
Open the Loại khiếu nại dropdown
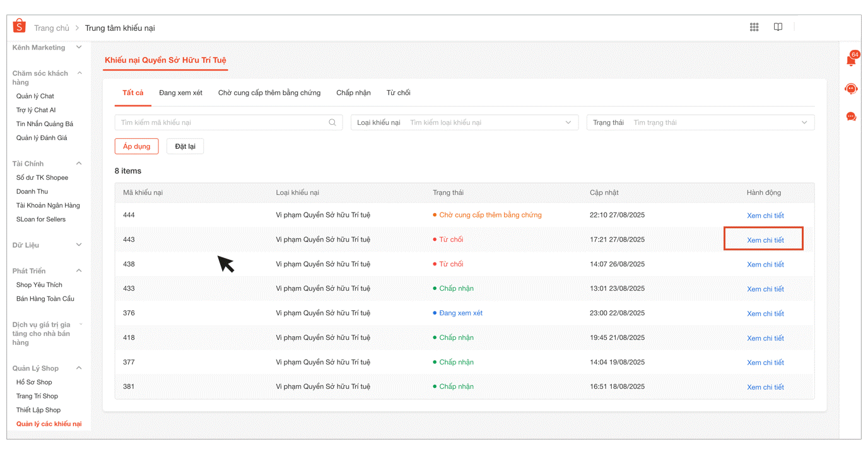coord(464,122)
